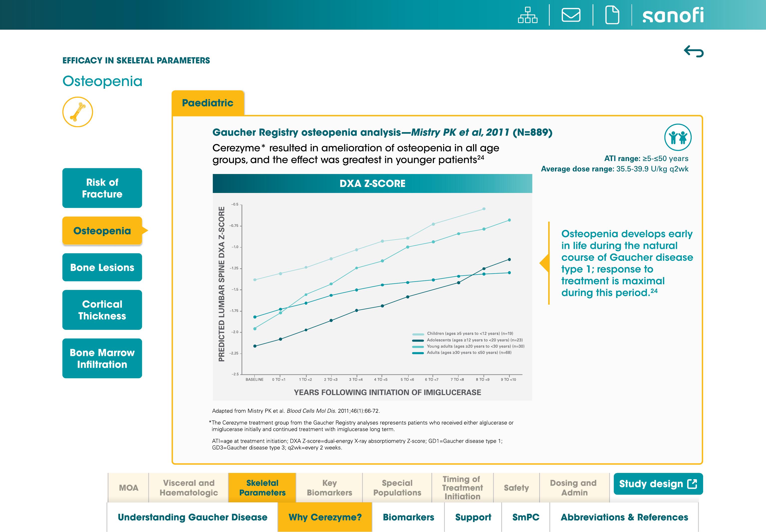Click the BASELINE x-axis label
This screenshot has width=766, height=532.
click(255, 380)
